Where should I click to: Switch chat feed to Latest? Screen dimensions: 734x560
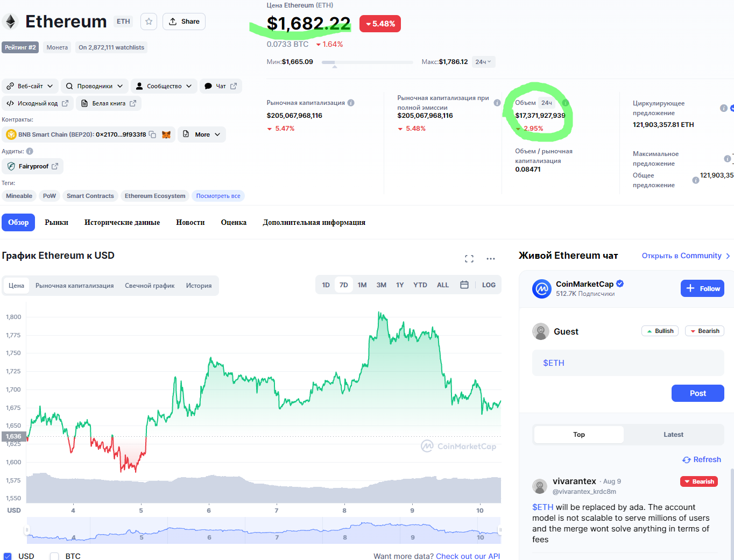tap(673, 435)
